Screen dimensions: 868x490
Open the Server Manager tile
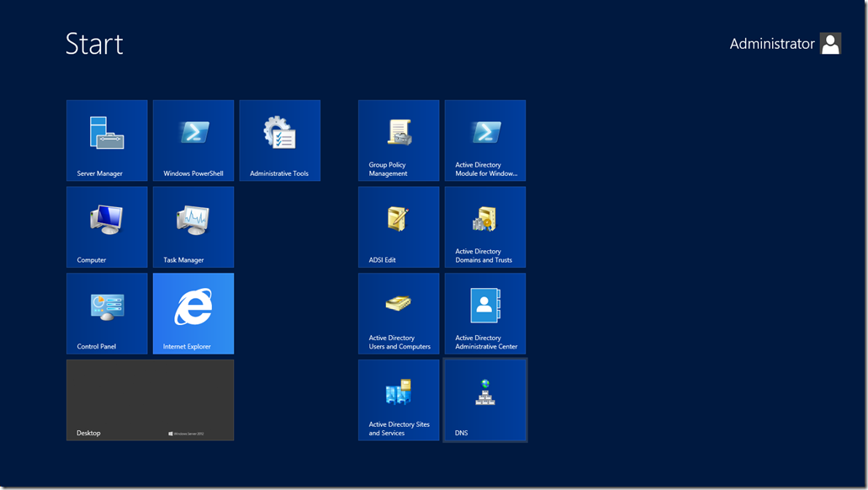[x=107, y=141]
